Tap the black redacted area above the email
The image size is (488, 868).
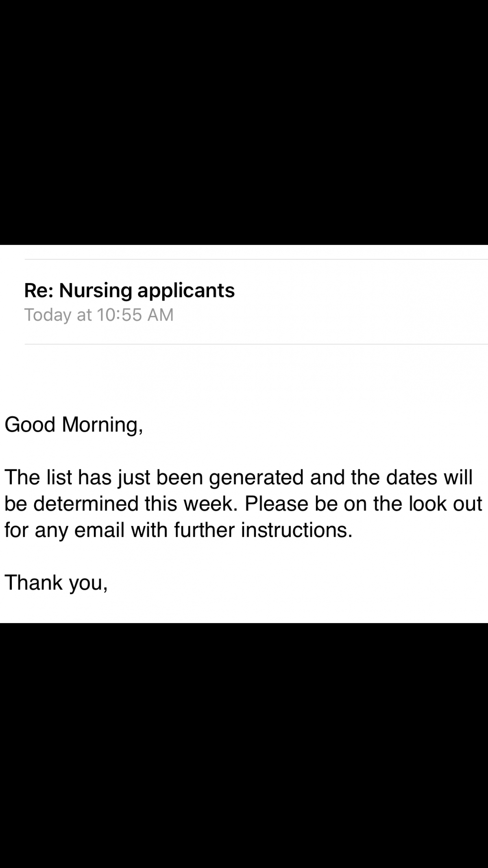tap(244, 122)
